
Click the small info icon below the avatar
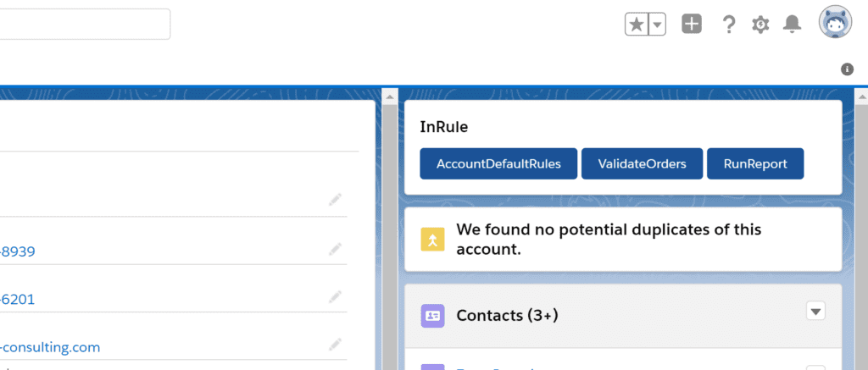pyautogui.click(x=847, y=69)
